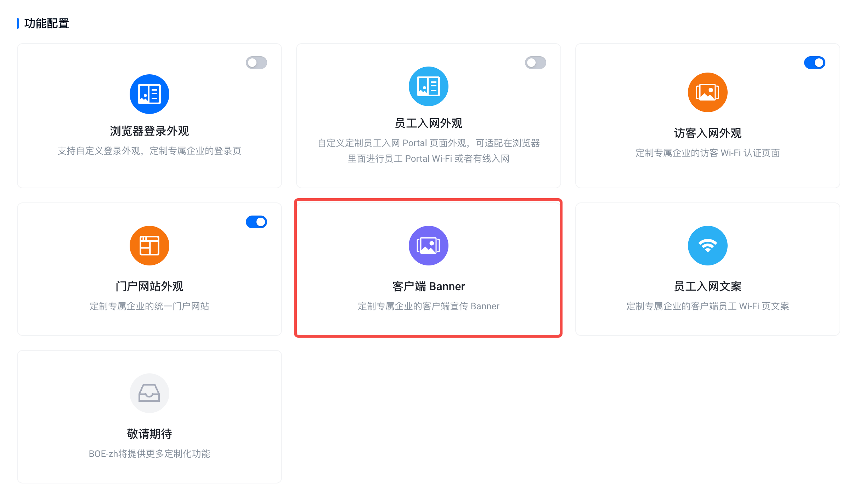Disable the 访客入网外观 toggle switch

click(814, 63)
